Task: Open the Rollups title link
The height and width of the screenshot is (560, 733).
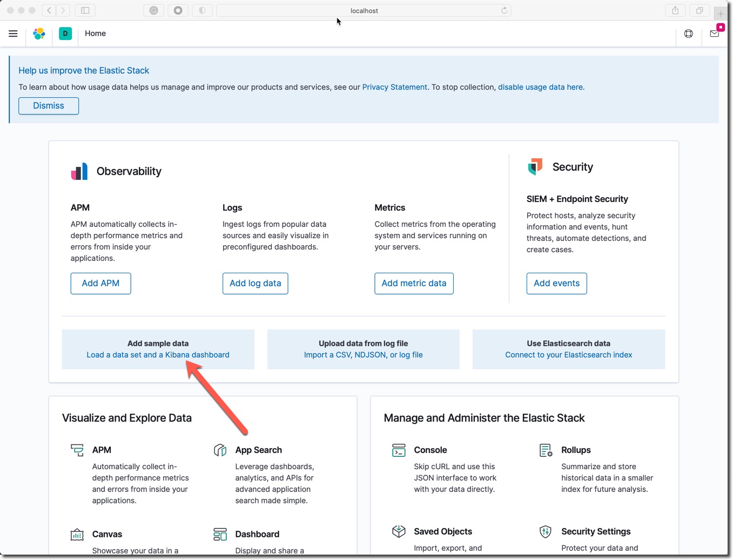Action: click(x=576, y=450)
